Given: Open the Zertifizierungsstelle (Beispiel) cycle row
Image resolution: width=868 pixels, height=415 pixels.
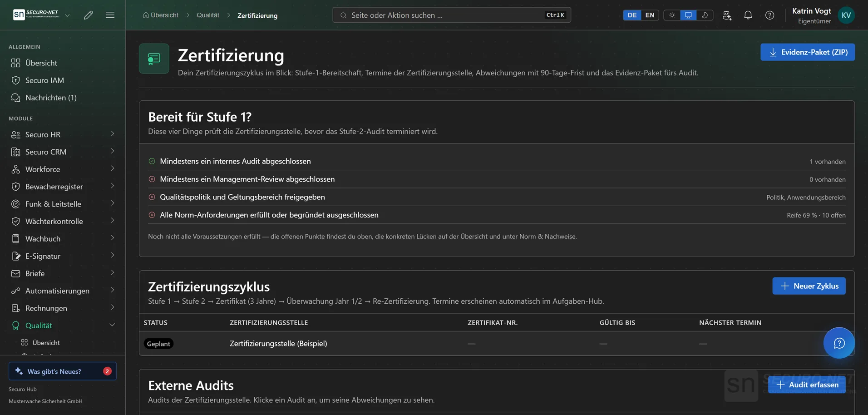Looking at the screenshot, I should click(x=497, y=343).
